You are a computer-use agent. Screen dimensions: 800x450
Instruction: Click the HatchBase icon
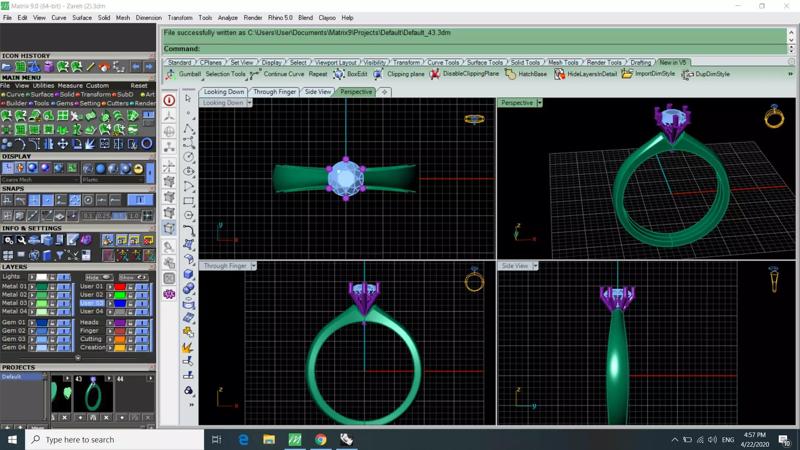[x=510, y=74]
